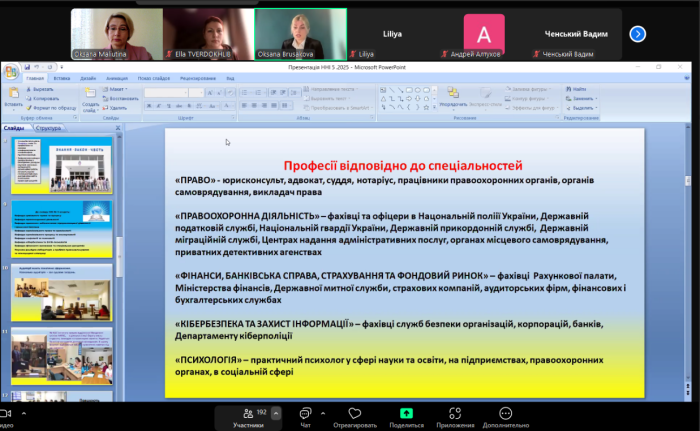Screen dimensions: 700x431
Task: Open the Layout (Макет) dropdown
Action: 116,89
